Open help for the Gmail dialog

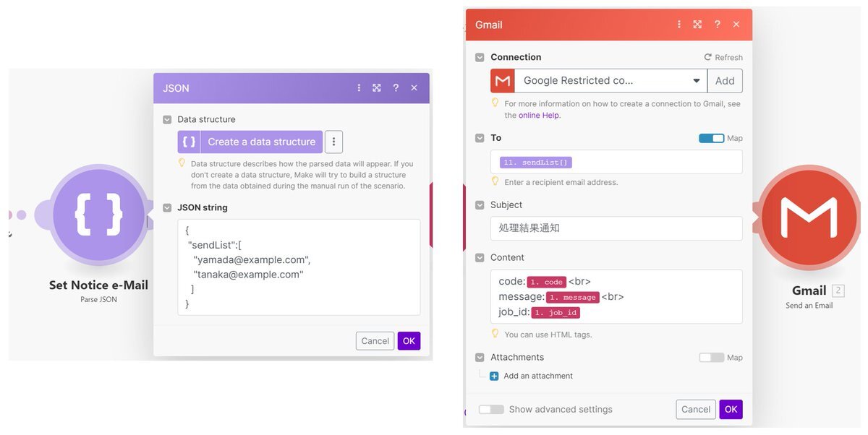pyautogui.click(x=717, y=25)
